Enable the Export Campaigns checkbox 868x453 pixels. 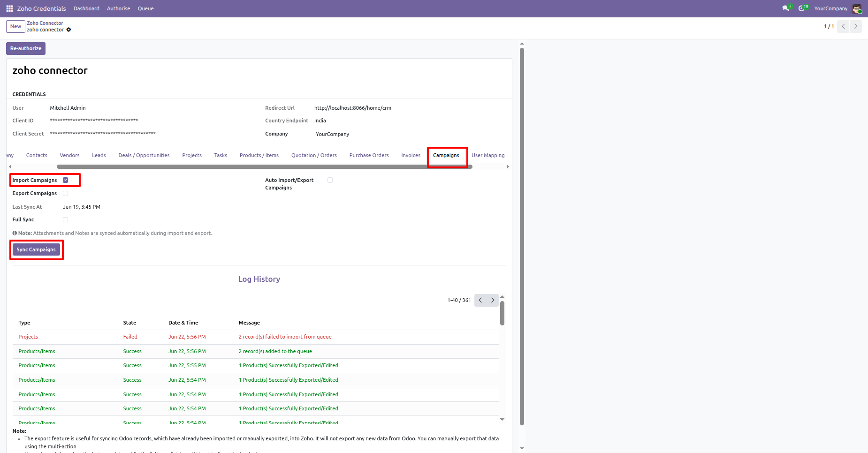pyautogui.click(x=65, y=193)
